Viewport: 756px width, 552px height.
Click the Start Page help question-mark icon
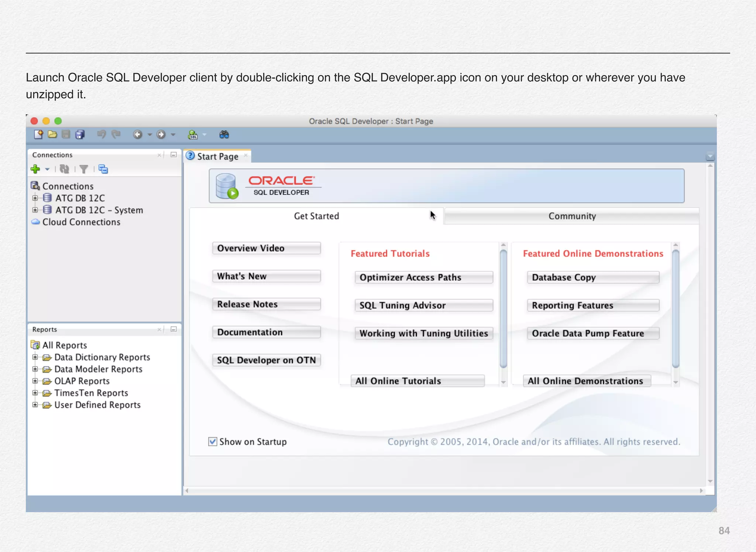190,156
